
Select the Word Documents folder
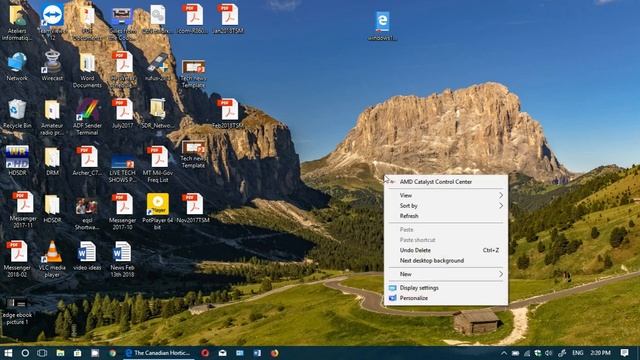[87, 70]
